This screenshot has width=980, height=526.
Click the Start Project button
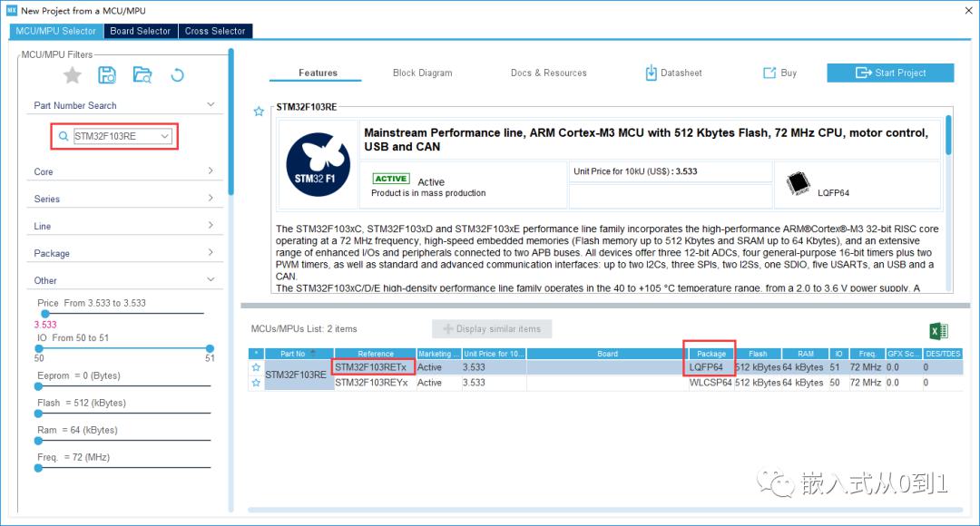click(x=891, y=73)
